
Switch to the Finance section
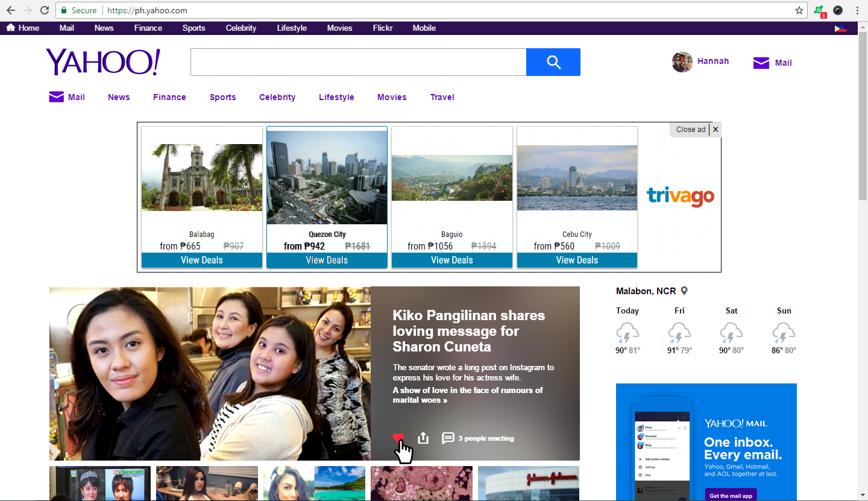click(169, 97)
